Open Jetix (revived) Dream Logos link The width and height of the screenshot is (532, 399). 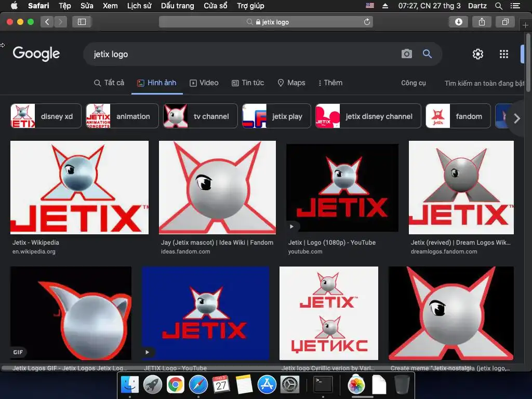(x=461, y=243)
